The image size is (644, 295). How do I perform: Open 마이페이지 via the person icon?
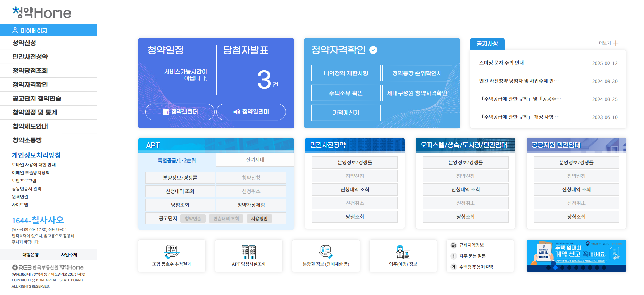pyautogui.click(x=15, y=31)
